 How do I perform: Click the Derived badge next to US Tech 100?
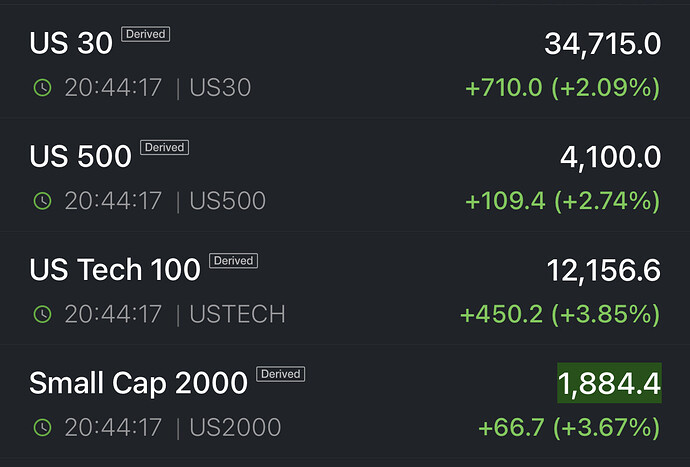pos(233,261)
